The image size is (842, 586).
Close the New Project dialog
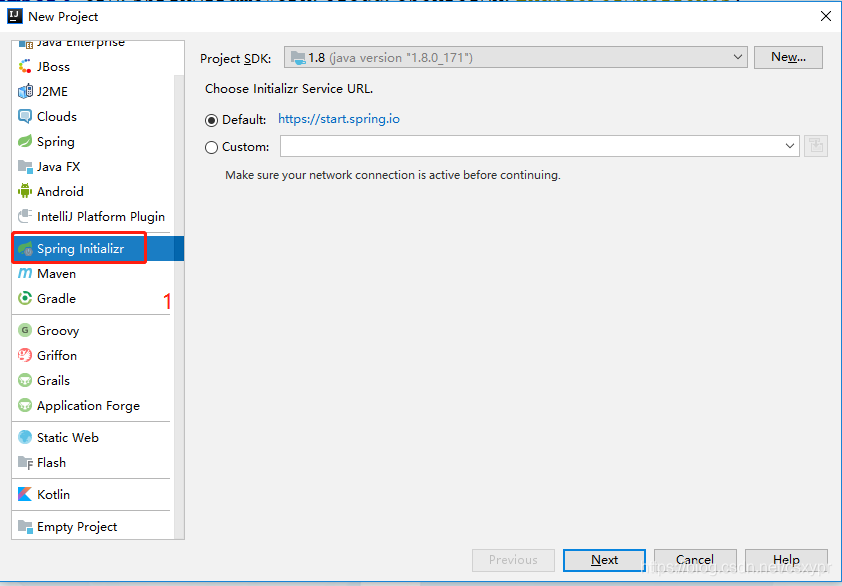(826, 16)
